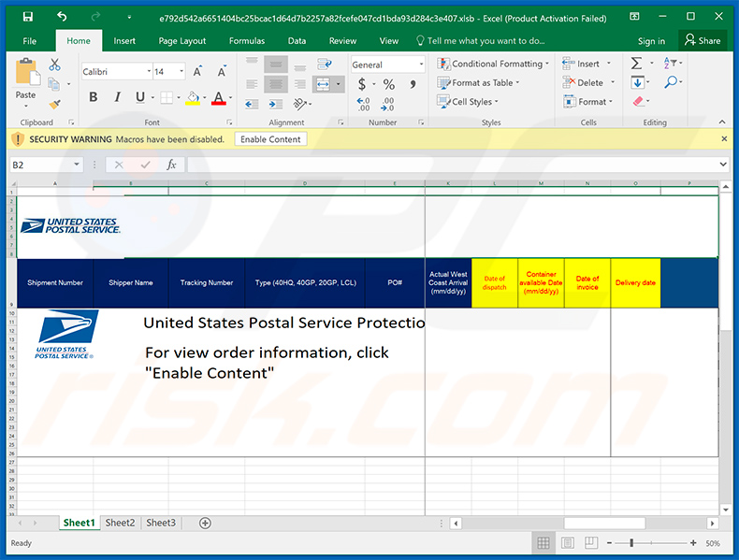This screenshot has height=560, width=739.
Task: Click Decrease Indent icon
Action: (x=252, y=104)
